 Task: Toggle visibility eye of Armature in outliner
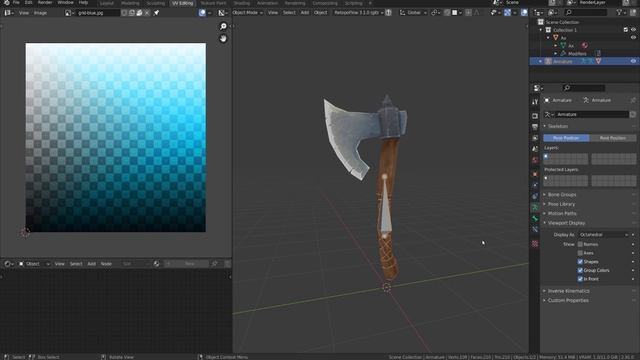point(633,61)
